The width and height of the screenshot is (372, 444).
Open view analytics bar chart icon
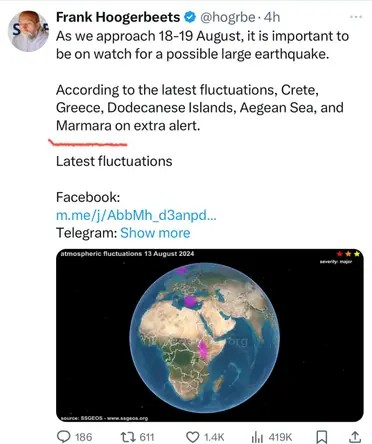257,437
